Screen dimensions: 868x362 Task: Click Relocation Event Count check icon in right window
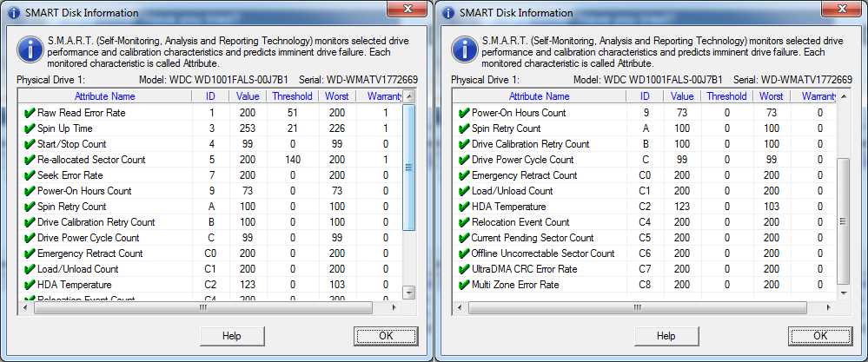[x=464, y=222]
